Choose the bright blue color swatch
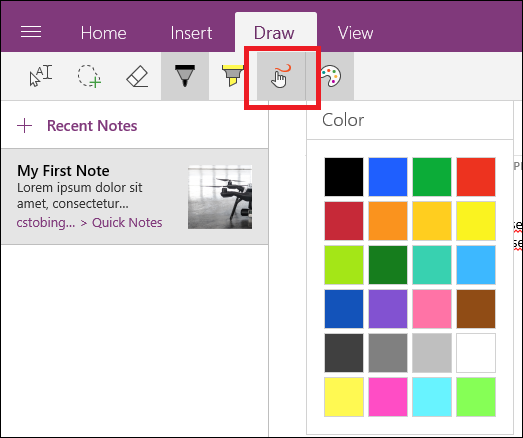The width and height of the screenshot is (523, 438). tap(388, 177)
